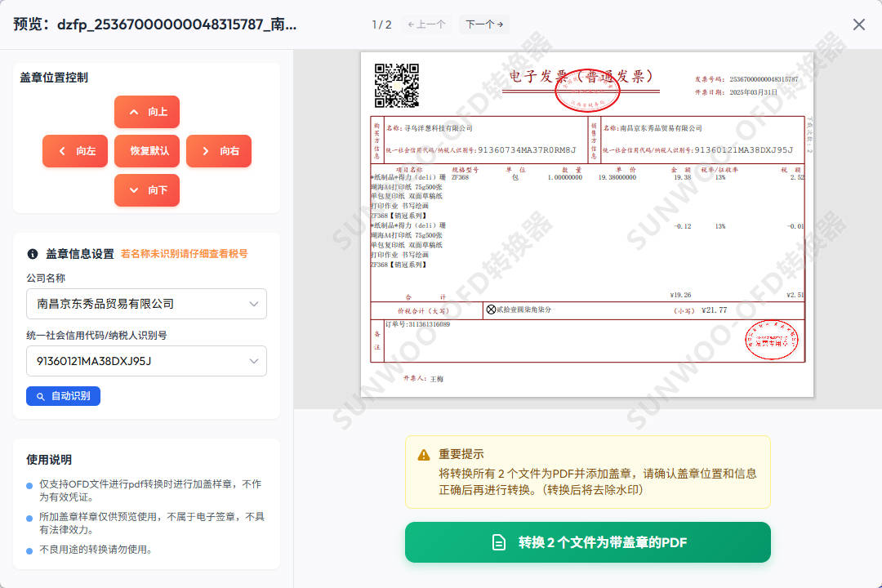Screen dimensions: 882x588
Task: Click the up-arrow icon to move seal upward
Action: tap(135, 112)
